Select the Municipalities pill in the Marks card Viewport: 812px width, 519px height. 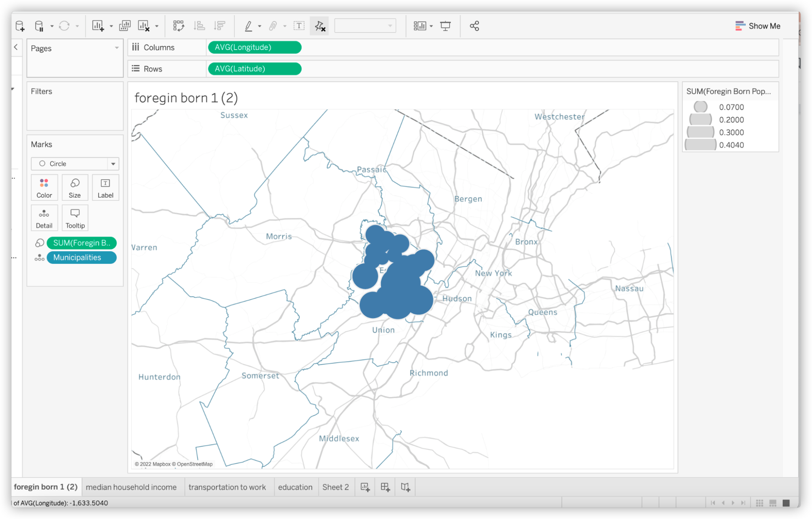tap(81, 257)
